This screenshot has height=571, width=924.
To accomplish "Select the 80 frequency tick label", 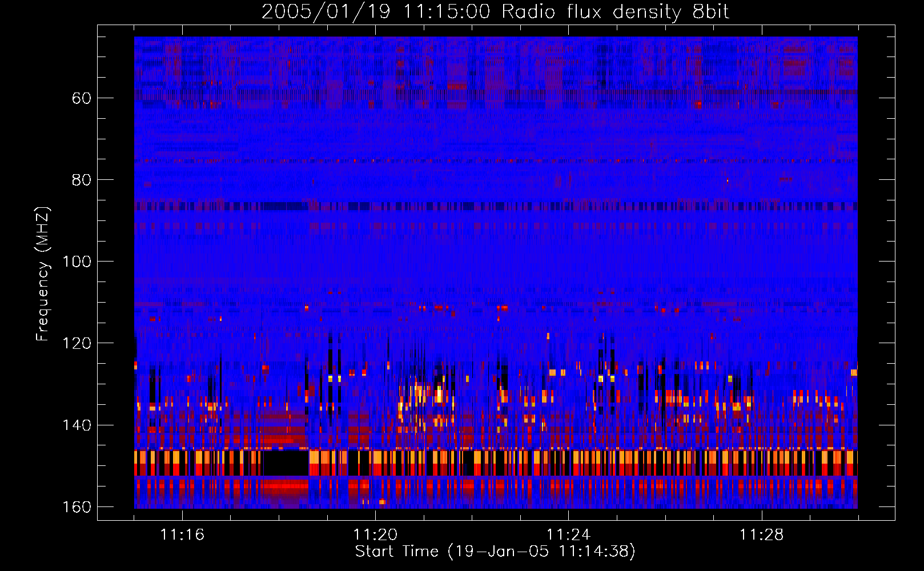I will click(x=82, y=180).
